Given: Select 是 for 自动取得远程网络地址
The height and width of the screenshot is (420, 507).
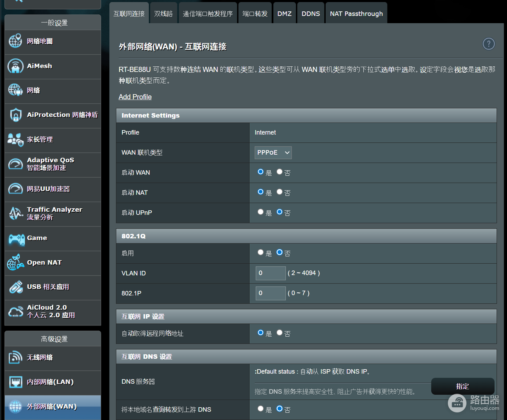Looking at the screenshot, I should (x=261, y=333).
